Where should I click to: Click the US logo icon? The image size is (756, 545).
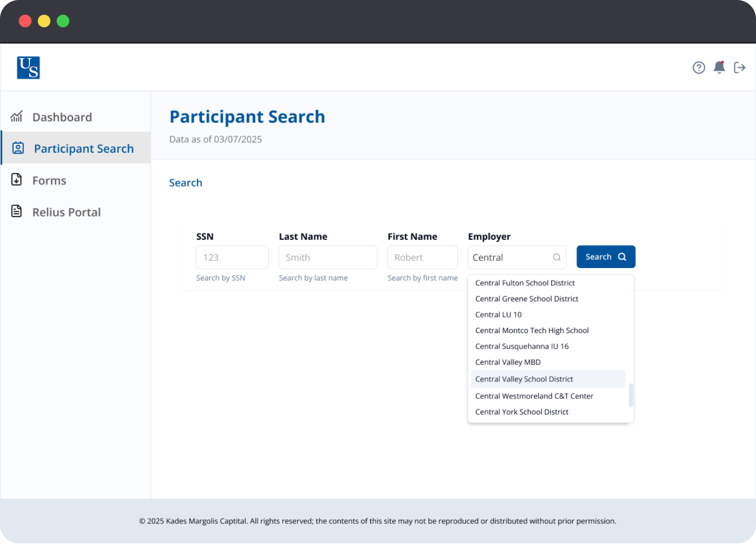click(x=28, y=68)
